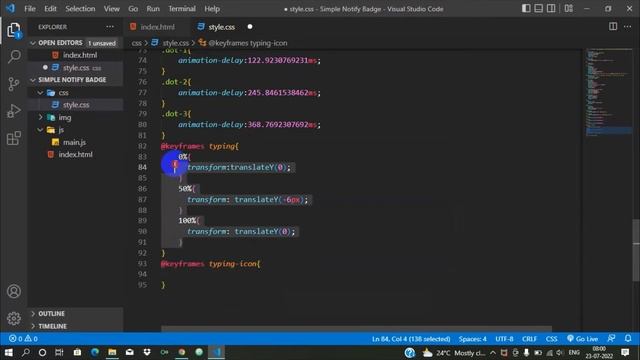The image size is (640, 360).
Task: Click the editor horizontal scrollbar
Action: (x=356, y=329)
